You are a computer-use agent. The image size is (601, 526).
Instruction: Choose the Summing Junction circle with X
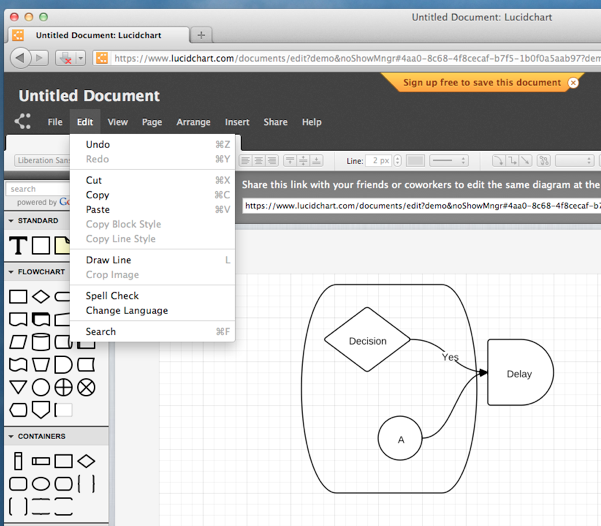[86, 387]
